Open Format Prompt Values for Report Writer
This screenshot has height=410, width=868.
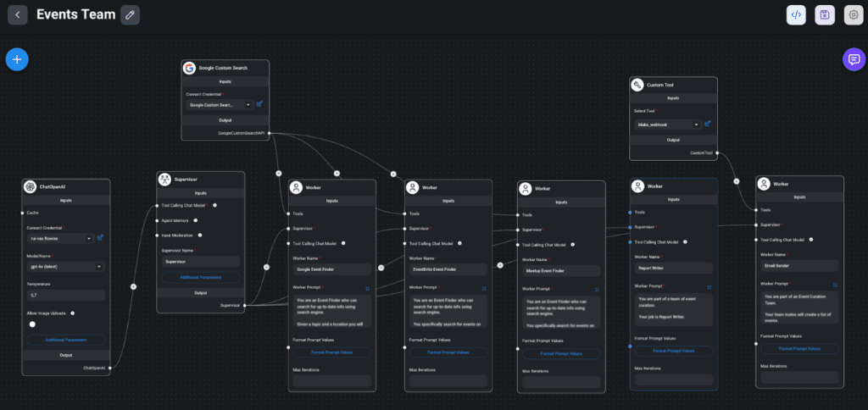(674, 351)
